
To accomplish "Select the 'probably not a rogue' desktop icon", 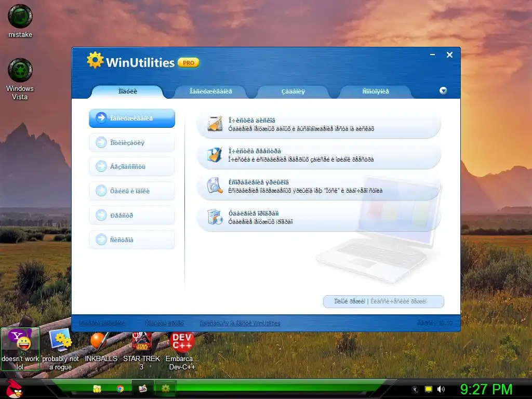I will [x=60, y=349].
